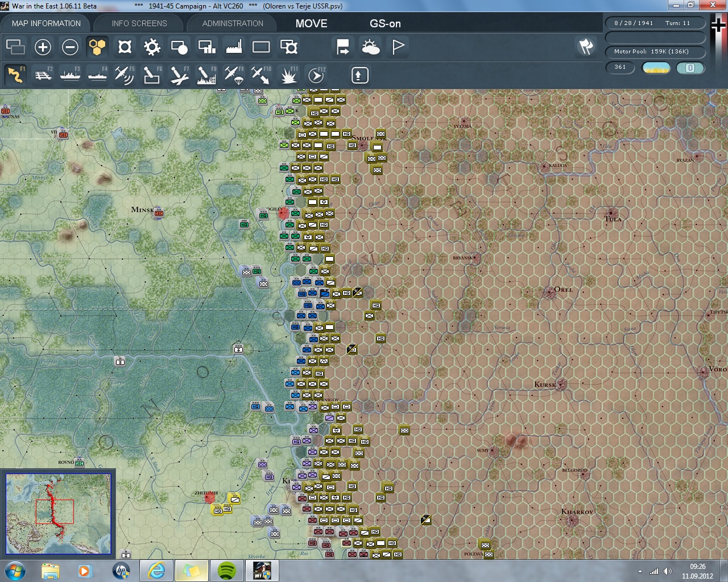Open the media player taskbar icon
Screen dimensions: 728x582
(85, 571)
